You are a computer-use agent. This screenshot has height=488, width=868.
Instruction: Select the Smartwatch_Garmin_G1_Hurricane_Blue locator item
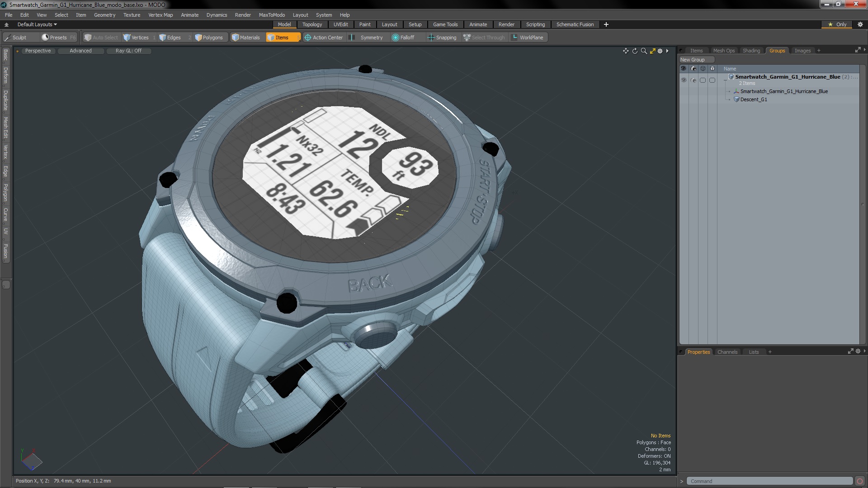pyautogui.click(x=783, y=91)
